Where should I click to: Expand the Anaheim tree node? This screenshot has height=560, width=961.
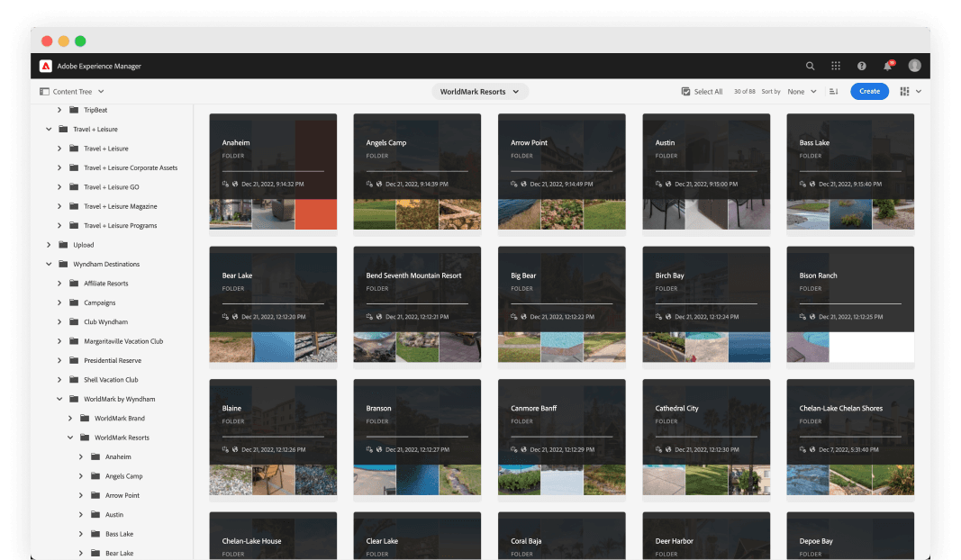[81, 457]
